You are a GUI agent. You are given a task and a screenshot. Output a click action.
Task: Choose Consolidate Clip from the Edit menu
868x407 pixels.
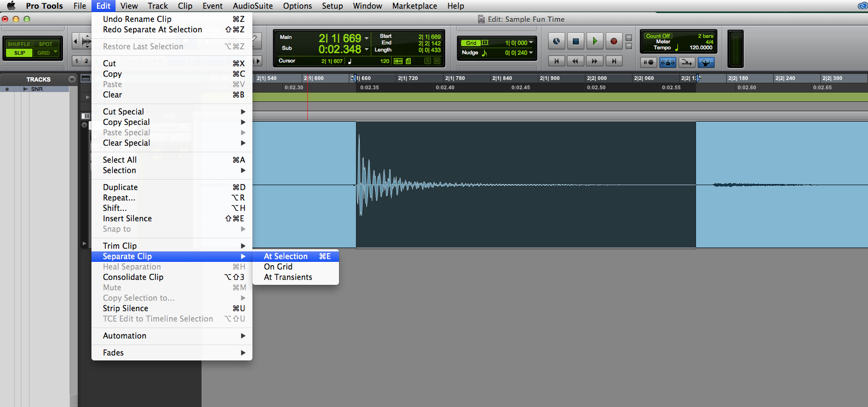(172, 277)
